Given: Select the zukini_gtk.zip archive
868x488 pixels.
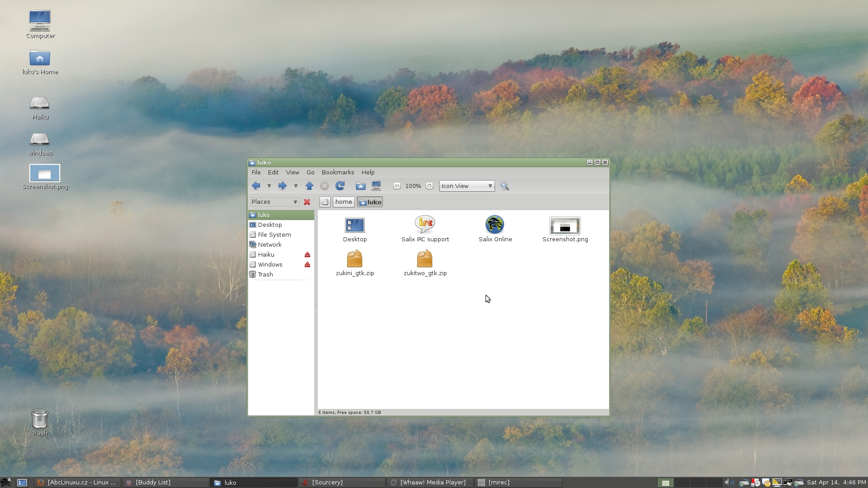Looking at the screenshot, I should coord(355,263).
